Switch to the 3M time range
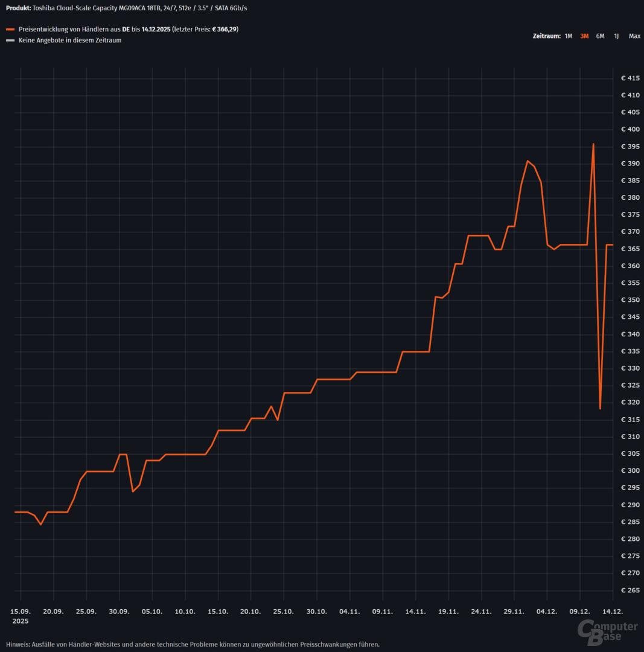644x652 pixels. (x=584, y=36)
